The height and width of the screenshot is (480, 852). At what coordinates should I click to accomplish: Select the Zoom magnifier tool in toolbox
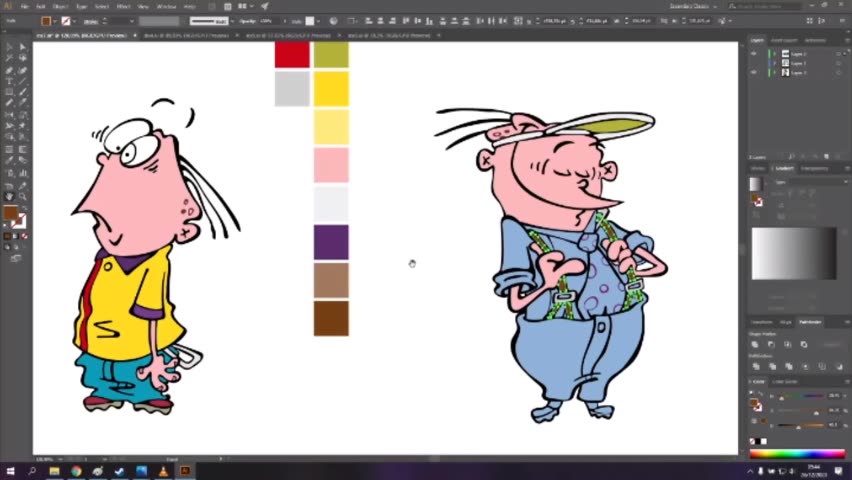[23, 197]
